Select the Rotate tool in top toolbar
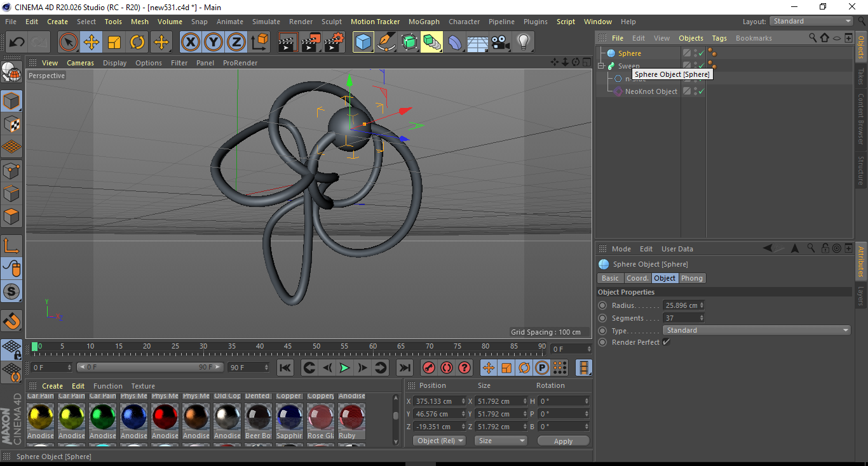 pos(137,43)
